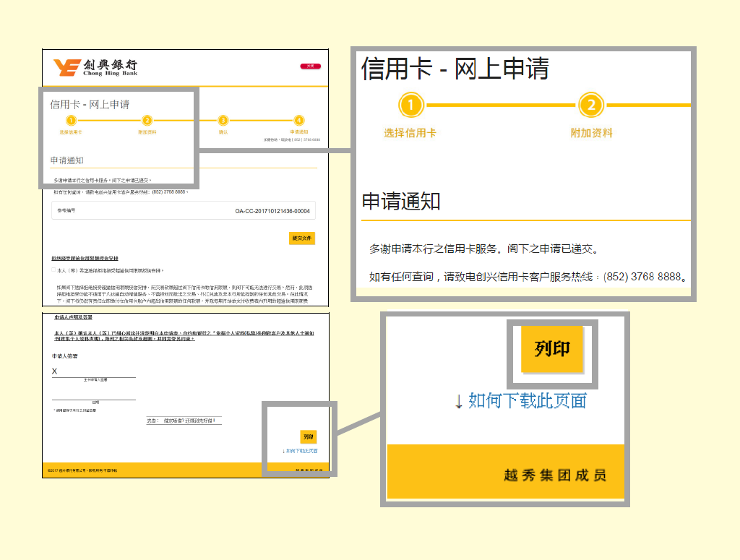This screenshot has width=740, height=560.
Task: Click 附加资料 label in enlarged callout
Action: click(x=590, y=133)
